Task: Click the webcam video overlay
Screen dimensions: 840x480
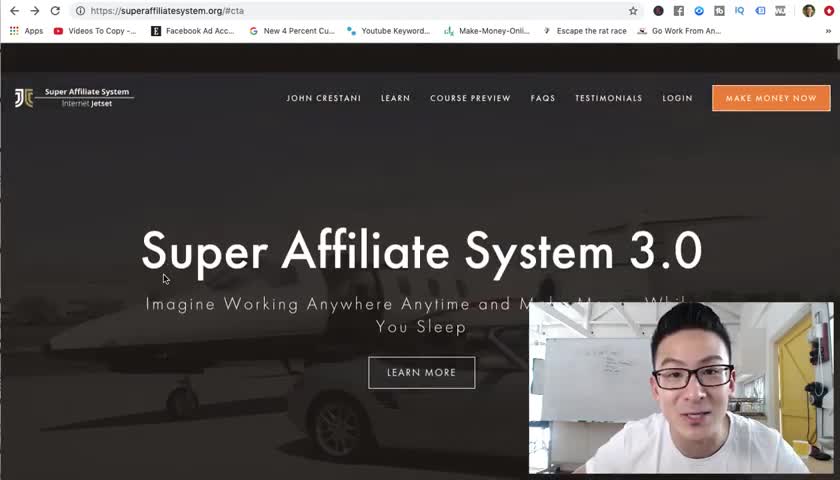Action: tap(681, 388)
